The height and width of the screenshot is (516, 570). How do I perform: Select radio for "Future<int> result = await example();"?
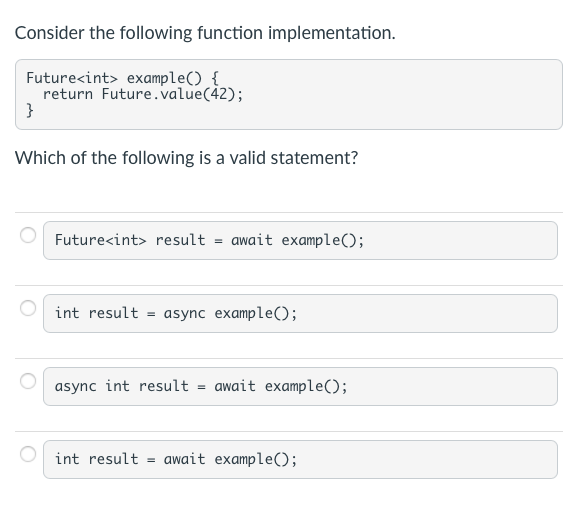[28, 235]
